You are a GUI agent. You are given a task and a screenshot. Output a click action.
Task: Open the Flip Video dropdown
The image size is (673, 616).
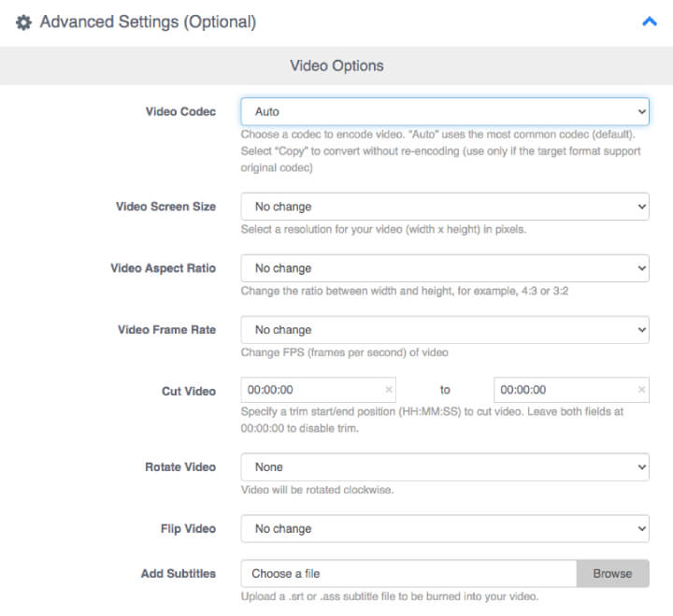tap(445, 528)
